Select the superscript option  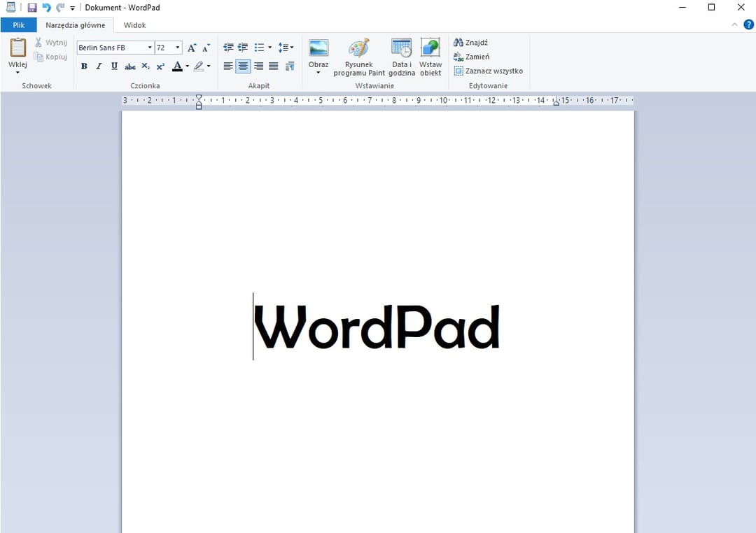(x=160, y=66)
